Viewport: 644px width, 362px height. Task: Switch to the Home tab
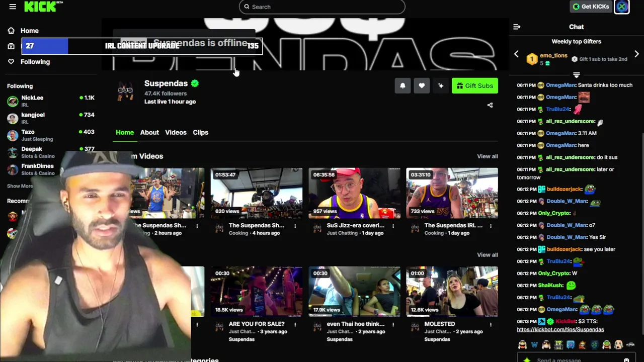[x=125, y=132]
